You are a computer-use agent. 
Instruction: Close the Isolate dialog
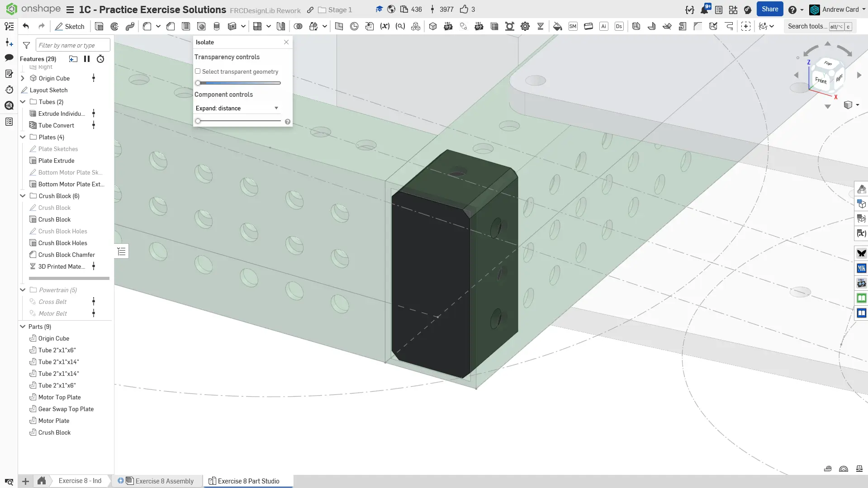tap(286, 42)
